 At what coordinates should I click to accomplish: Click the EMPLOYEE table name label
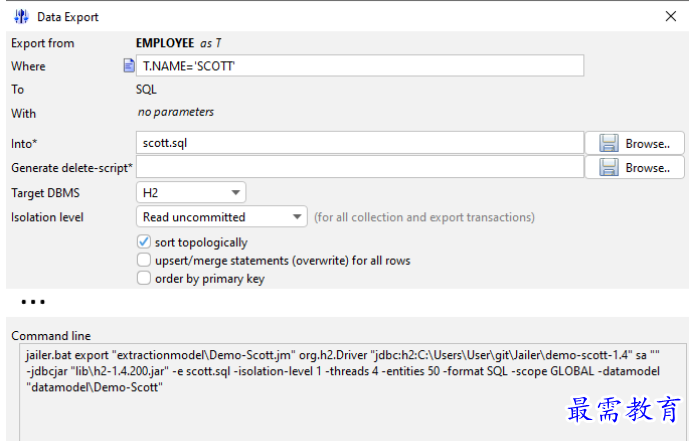(x=165, y=43)
